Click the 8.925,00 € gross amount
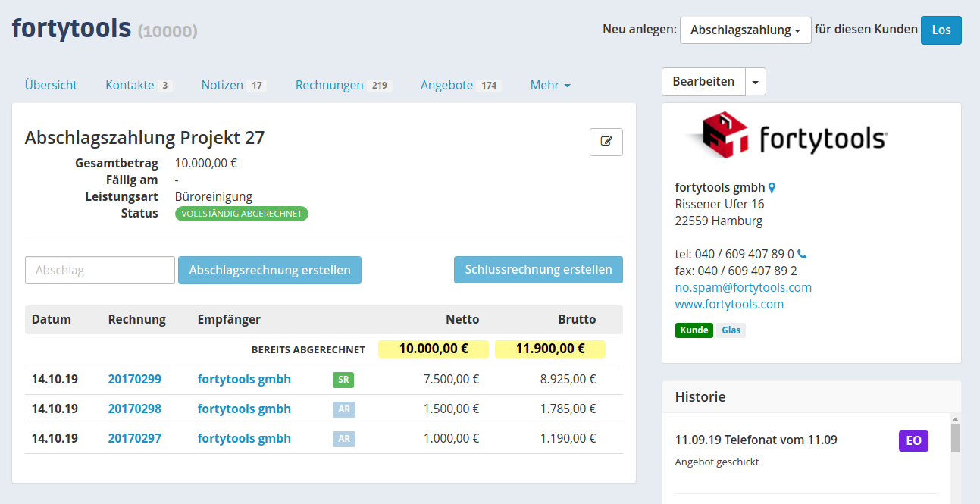Viewport: 980px width, 504px height. (x=568, y=380)
